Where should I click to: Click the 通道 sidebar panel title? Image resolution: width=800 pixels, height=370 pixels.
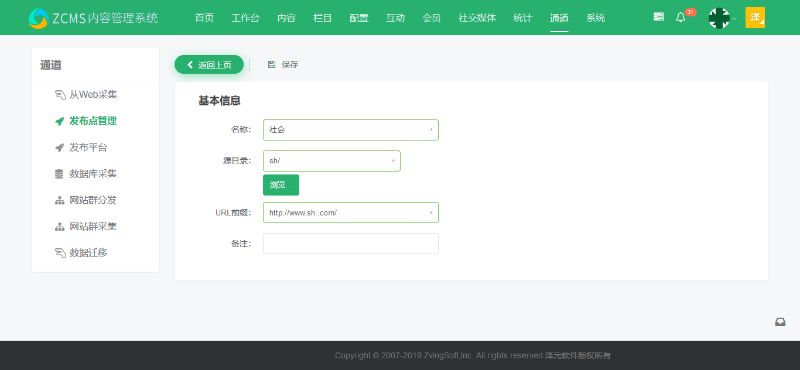tap(51, 65)
